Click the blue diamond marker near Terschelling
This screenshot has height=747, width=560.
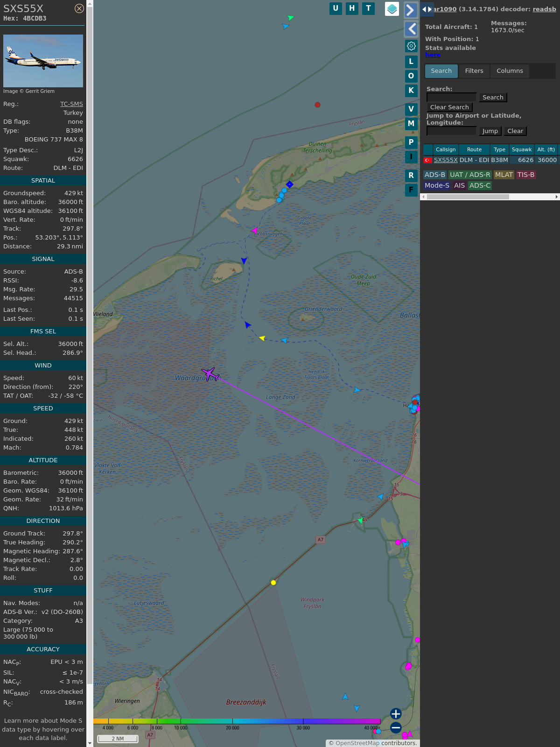[289, 184]
